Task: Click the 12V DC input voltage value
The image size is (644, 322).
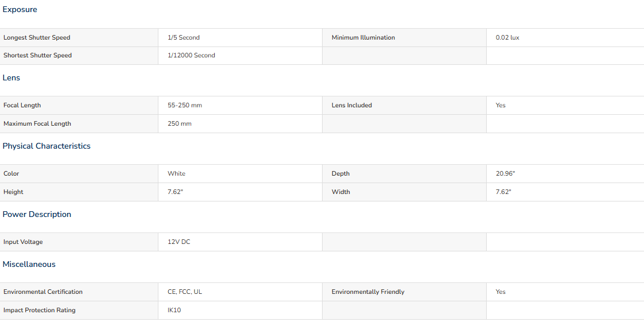Action: [179, 242]
